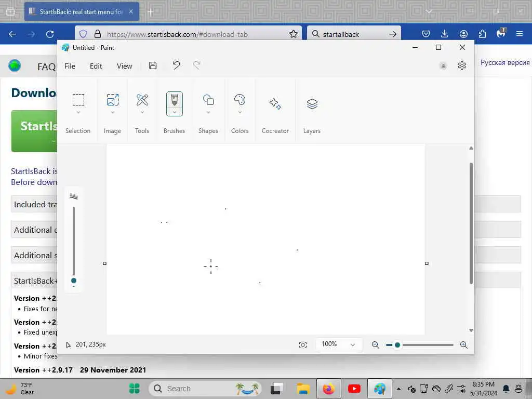Click scroll down arrow in Paint
532x399 pixels.
coord(471,330)
